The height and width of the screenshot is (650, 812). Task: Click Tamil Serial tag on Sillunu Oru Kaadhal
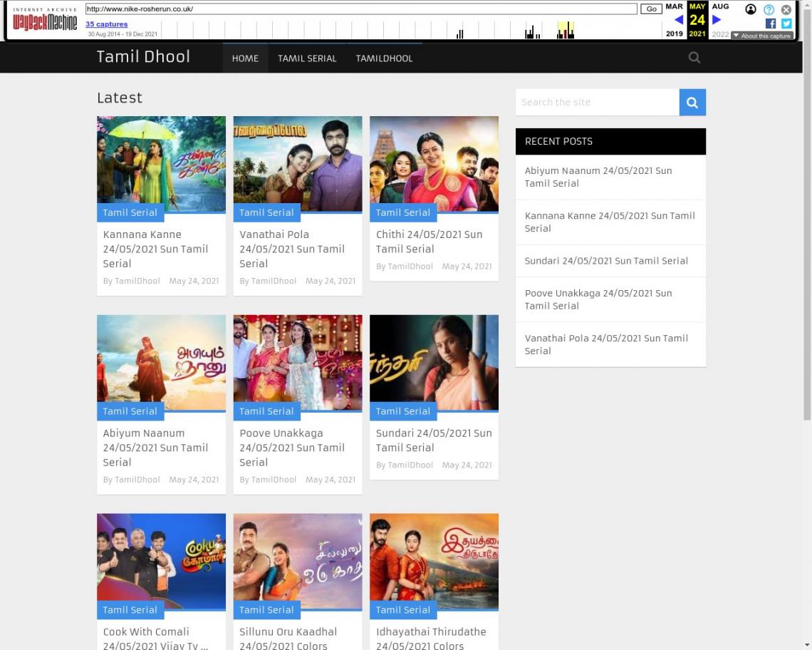click(x=266, y=609)
